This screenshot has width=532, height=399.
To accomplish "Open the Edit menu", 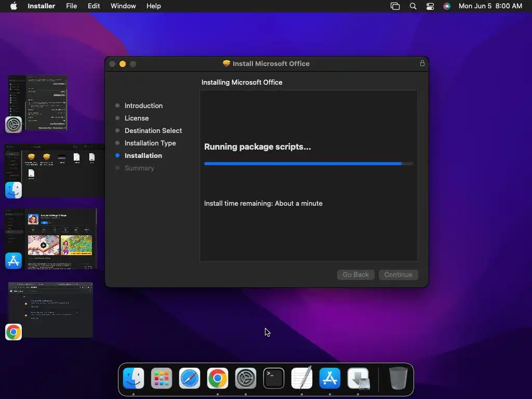I will point(94,6).
